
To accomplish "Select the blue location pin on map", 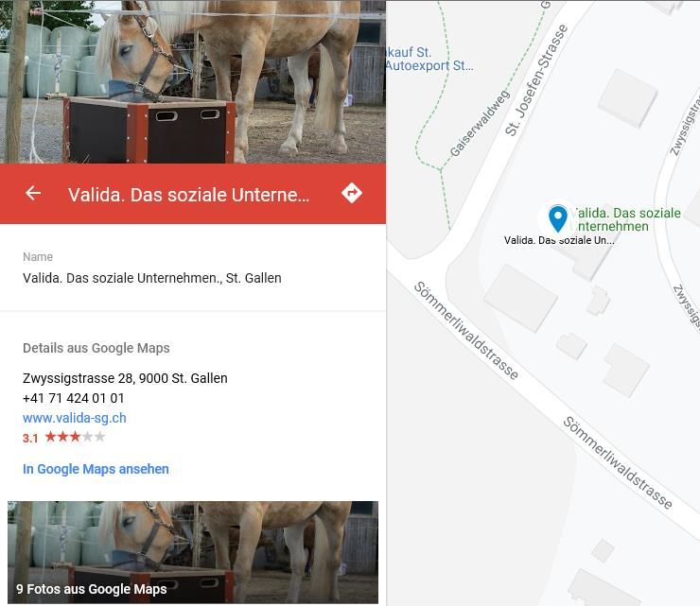I will (x=557, y=218).
